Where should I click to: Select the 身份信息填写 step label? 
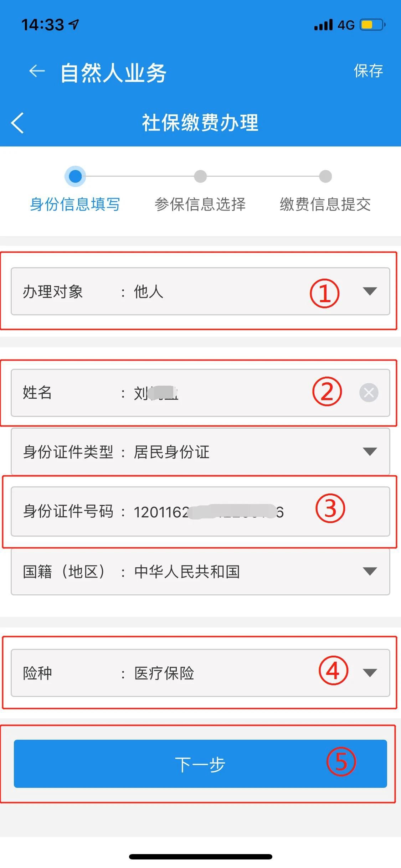[x=75, y=205]
